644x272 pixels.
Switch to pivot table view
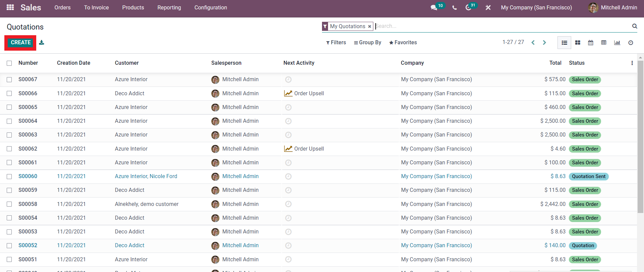tap(604, 43)
